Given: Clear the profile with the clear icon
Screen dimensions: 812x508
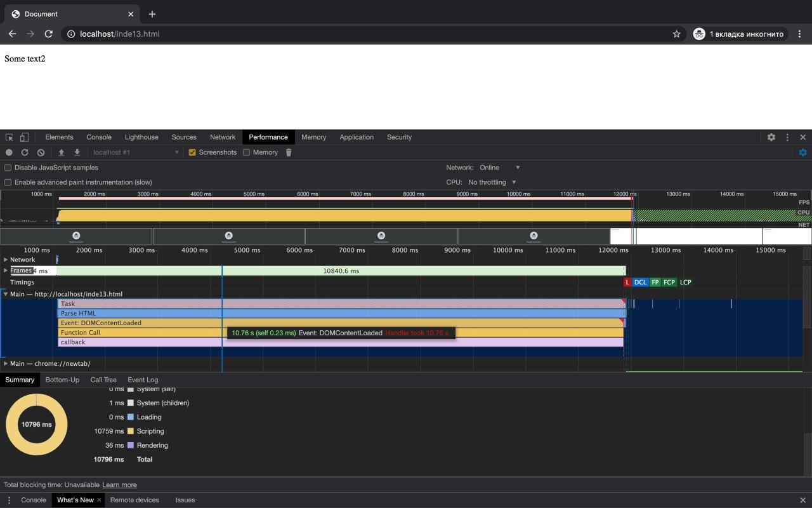Looking at the screenshot, I should pos(41,152).
